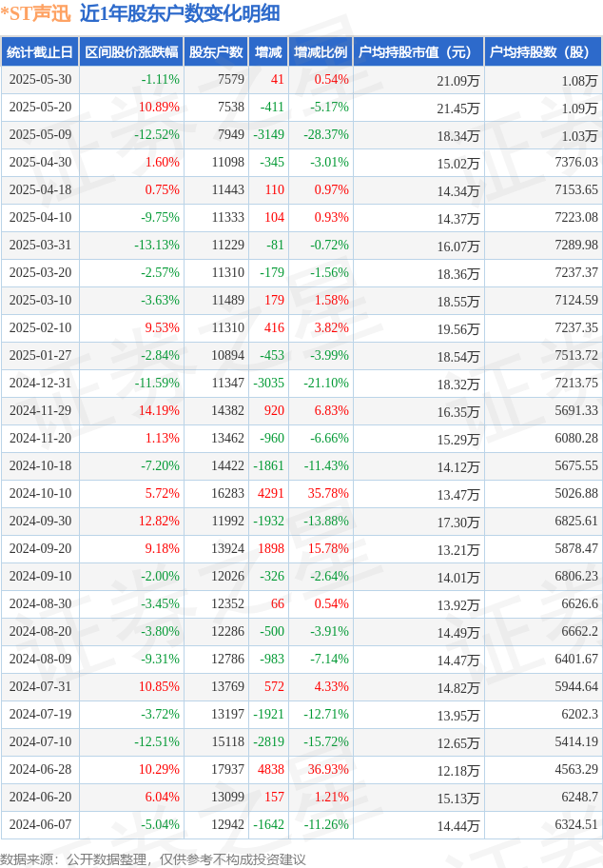Select the *ST声迅 stock name in the title

pos(36,14)
